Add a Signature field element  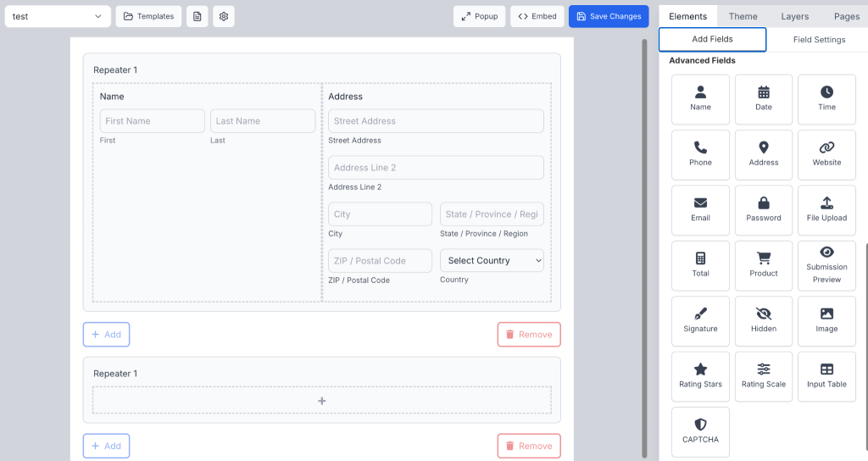700,320
